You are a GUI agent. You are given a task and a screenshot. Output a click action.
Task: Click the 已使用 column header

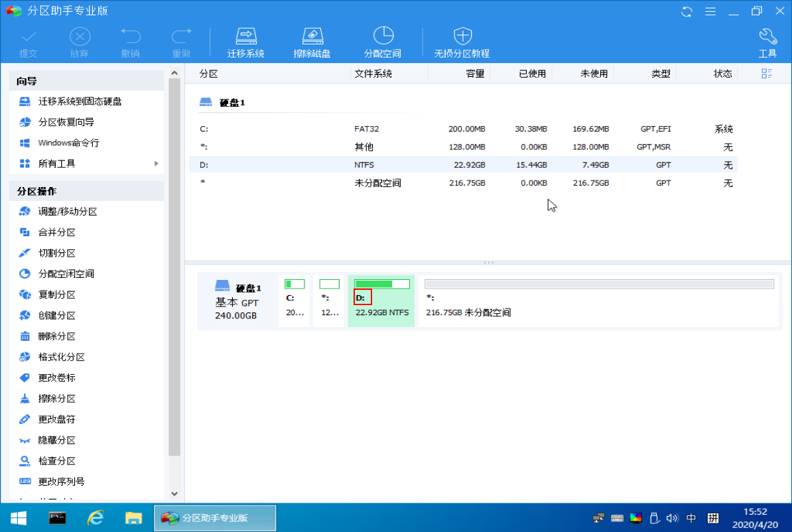[533, 74]
